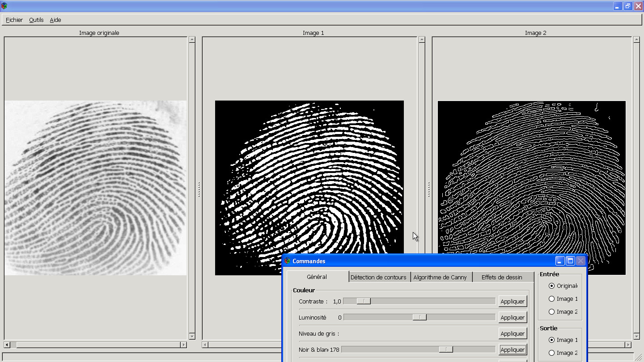Image resolution: width=644 pixels, height=362 pixels.
Task: Click Image 1 horizontal scroll left arrow
Action: tap(205, 345)
